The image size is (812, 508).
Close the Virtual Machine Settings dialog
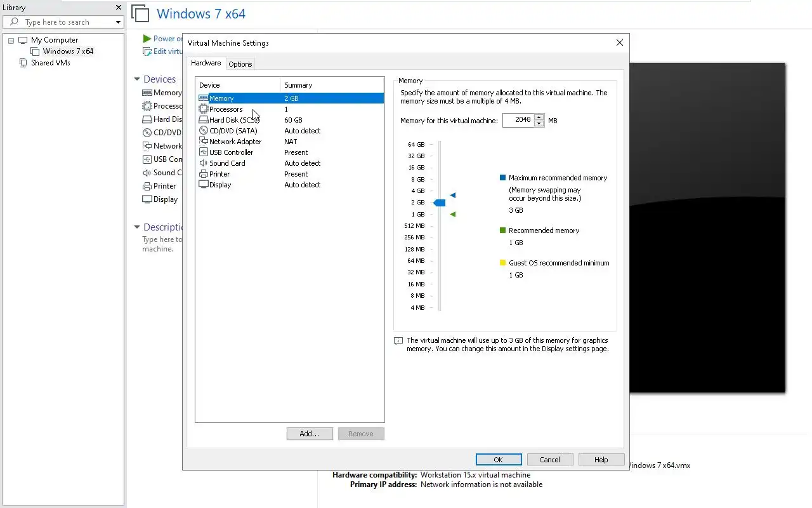click(620, 43)
